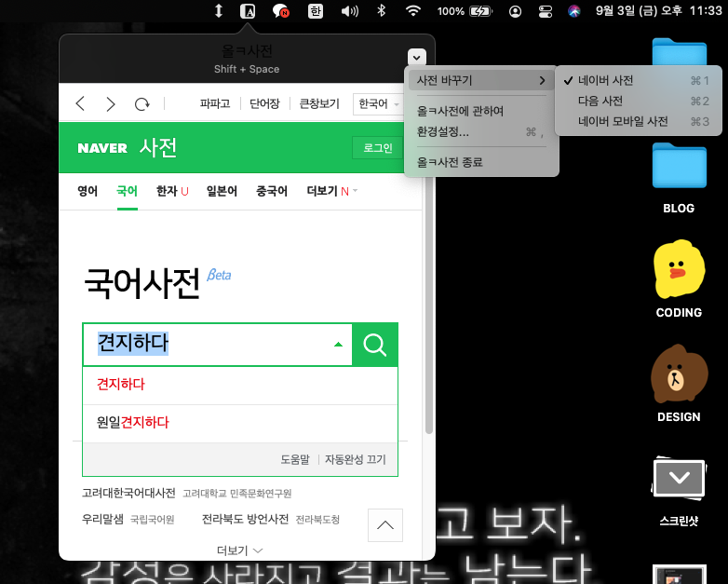
Task: Go forward with the right arrow
Action: coord(111,103)
